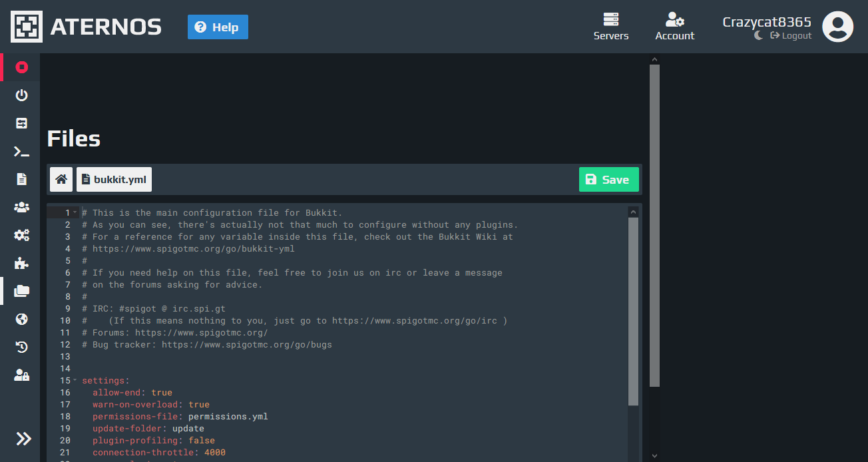This screenshot has height=462, width=868.
Task: Click the first comment line of file
Action: (212, 213)
